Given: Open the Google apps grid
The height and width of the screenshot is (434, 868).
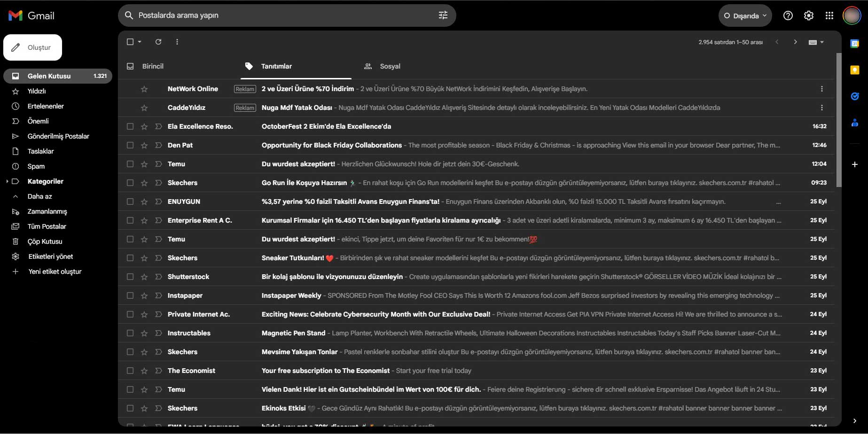Looking at the screenshot, I should click(x=829, y=15).
